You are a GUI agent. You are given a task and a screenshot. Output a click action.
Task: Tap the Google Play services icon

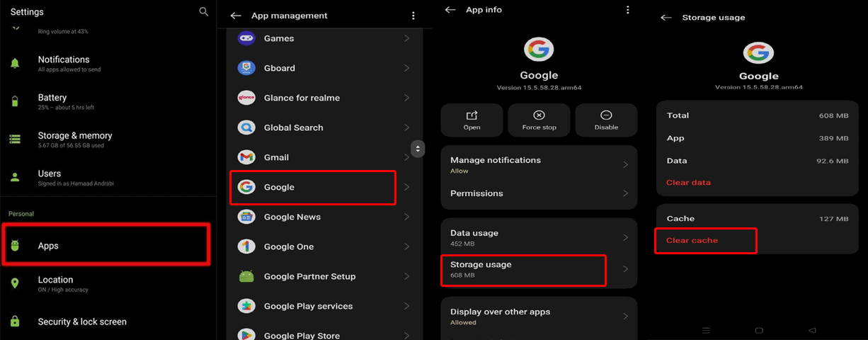tap(246, 306)
